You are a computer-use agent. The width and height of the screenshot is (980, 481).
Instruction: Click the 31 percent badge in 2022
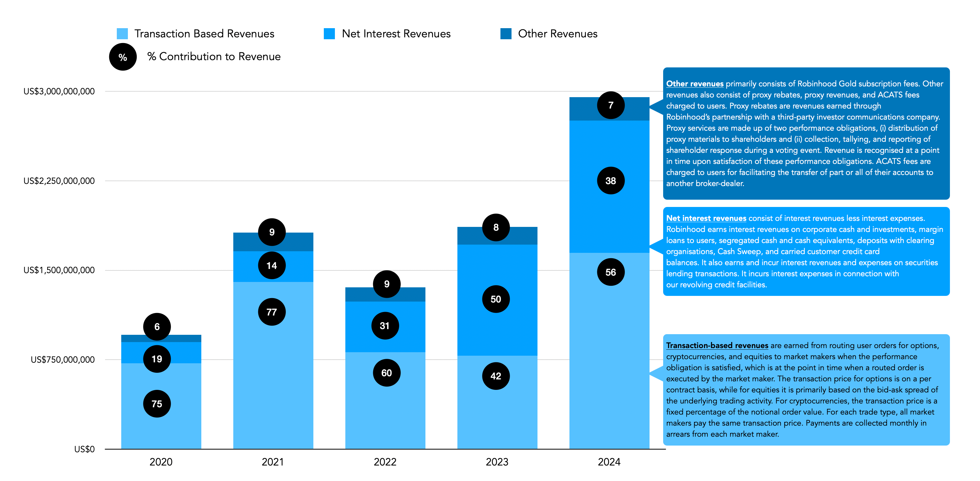click(385, 326)
